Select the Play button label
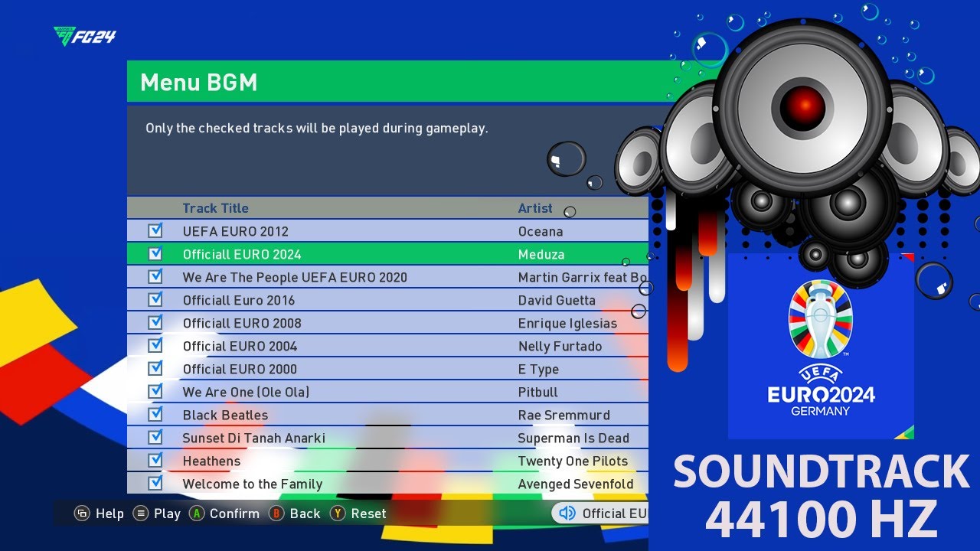Image resolution: width=980 pixels, height=551 pixels. [x=167, y=514]
